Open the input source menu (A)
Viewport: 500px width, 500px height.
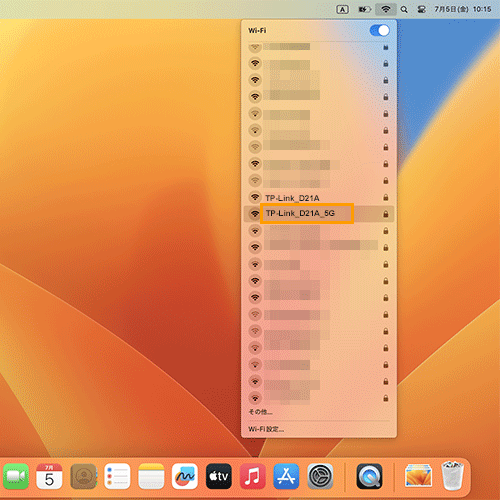[342, 10]
